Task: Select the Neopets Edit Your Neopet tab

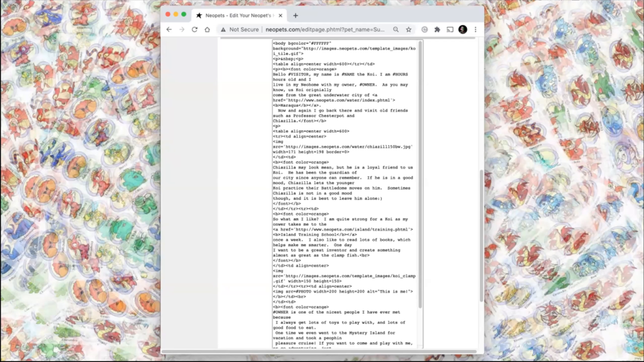Action: pos(240,16)
